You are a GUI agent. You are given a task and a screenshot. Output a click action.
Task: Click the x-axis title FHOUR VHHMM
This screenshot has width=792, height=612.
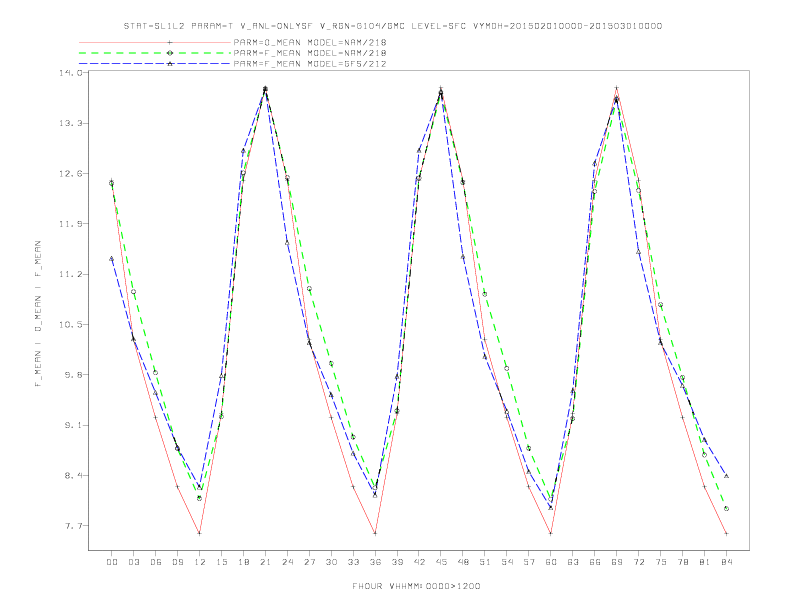pos(416,586)
